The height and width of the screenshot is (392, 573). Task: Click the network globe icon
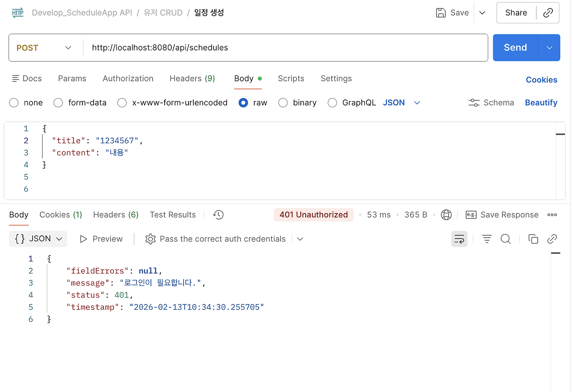point(446,215)
